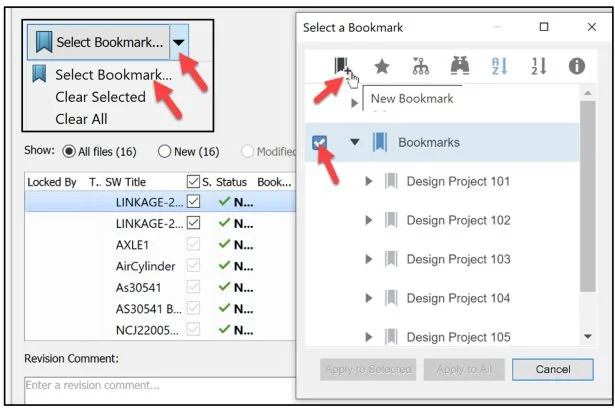Select the All files (16) radio button

click(x=70, y=152)
